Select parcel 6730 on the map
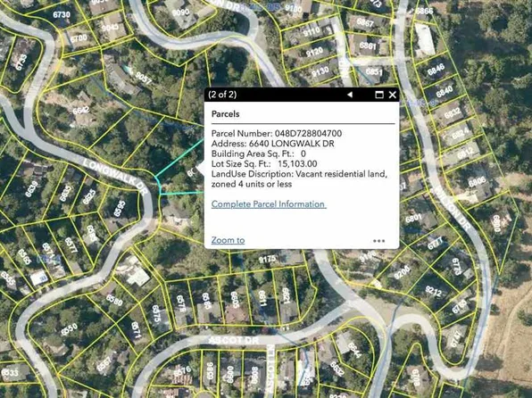Viewport: 532px width, 398px height. tap(62, 14)
